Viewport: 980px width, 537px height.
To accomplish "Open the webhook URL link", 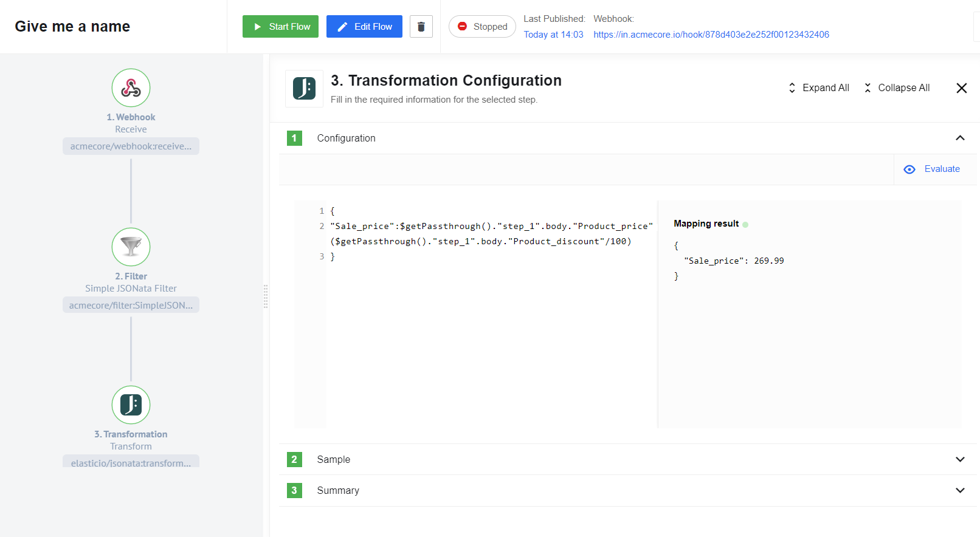I will pyautogui.click(x=711, y=35).
